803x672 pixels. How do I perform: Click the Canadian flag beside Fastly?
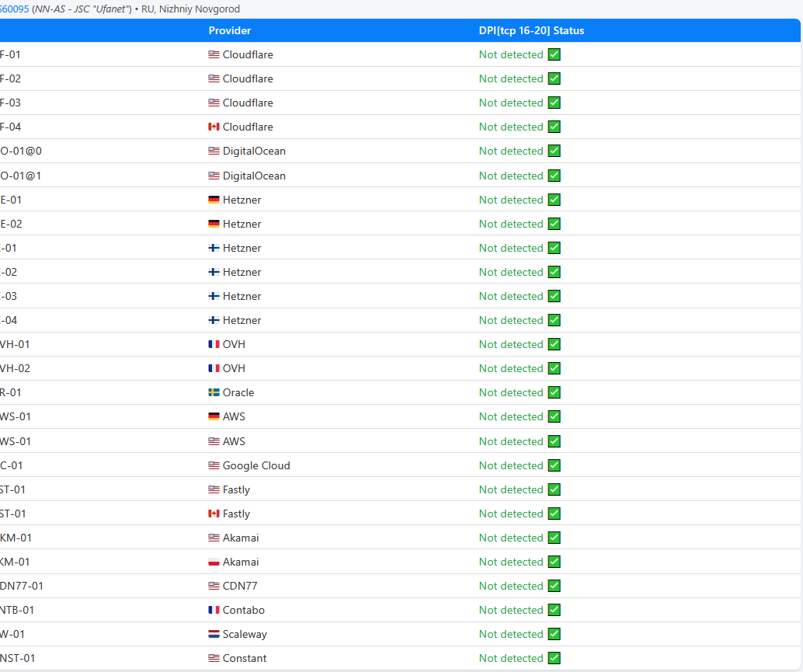coord(214,514)
